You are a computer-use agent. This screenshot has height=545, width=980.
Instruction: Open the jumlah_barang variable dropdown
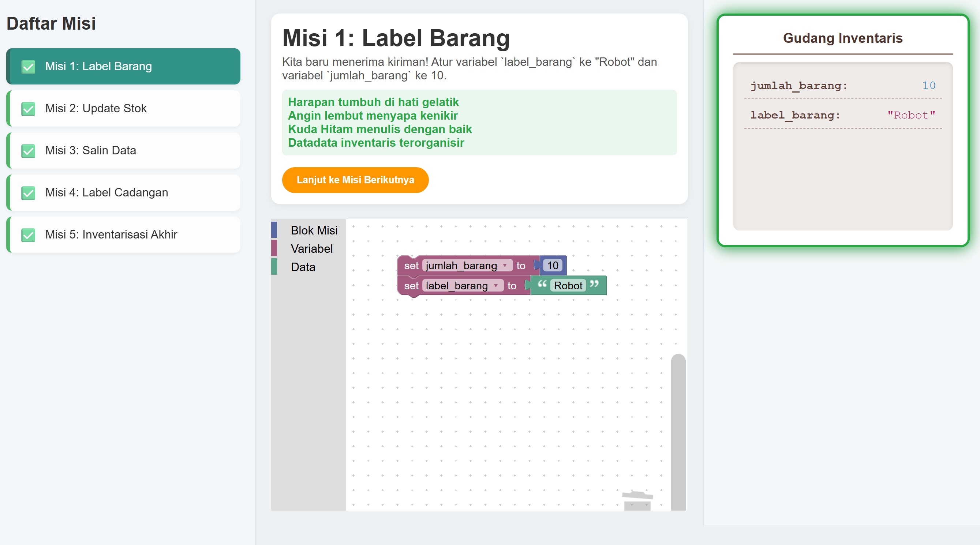pos(467,266)
